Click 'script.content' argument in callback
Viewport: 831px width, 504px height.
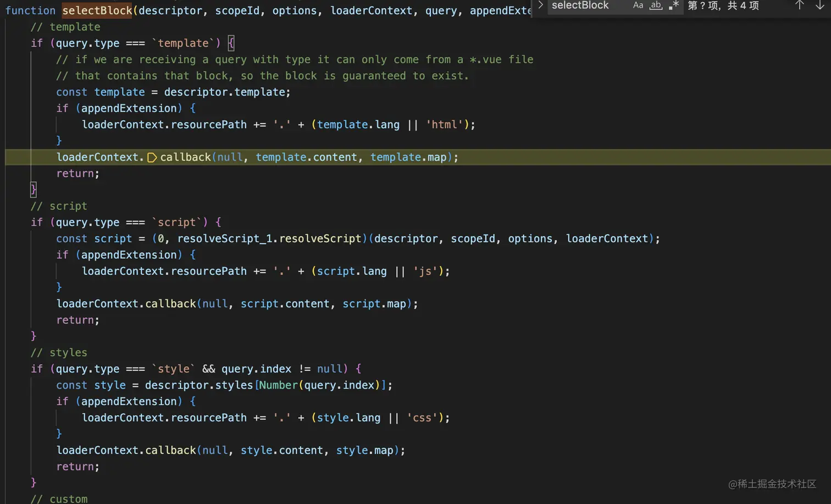(x=285, y=304)
